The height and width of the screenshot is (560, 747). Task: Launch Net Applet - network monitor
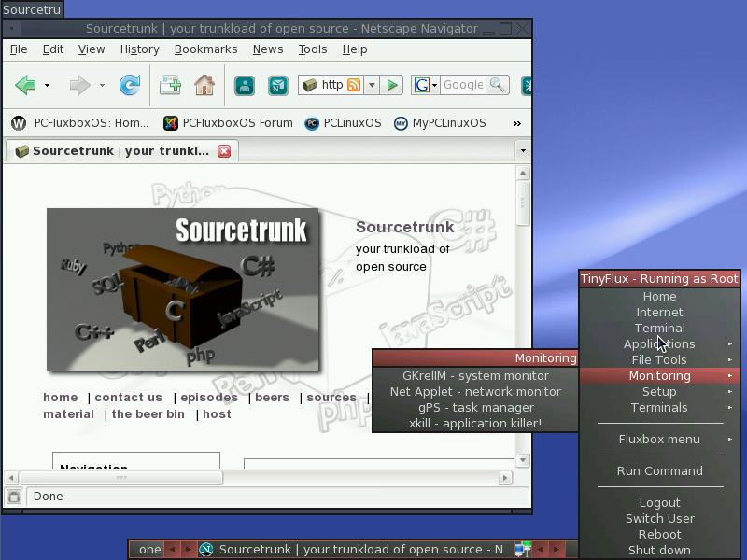[x=475, y=392]
